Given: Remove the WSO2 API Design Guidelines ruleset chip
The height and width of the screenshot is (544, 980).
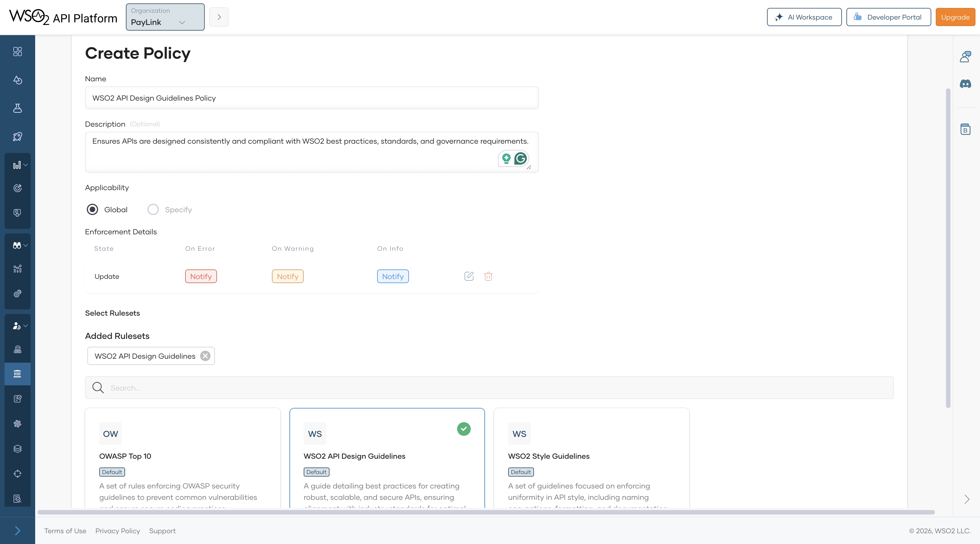Looking at the screenshot, I should pyautogui.click(x=205, y=356).
